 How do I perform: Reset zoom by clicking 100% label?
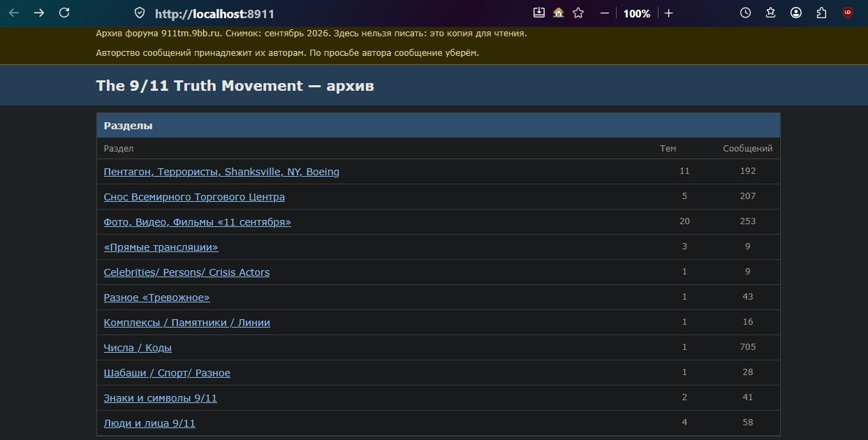coord(637,13)
